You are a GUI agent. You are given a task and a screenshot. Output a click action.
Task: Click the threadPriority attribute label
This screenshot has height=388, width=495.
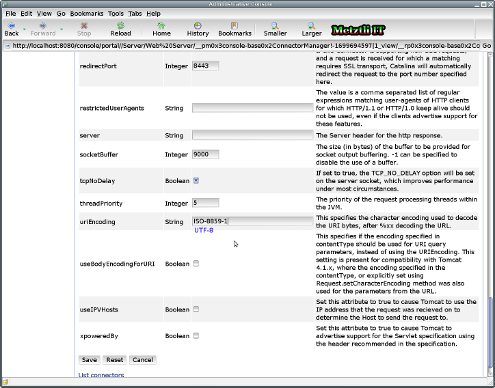coord(101,203)
